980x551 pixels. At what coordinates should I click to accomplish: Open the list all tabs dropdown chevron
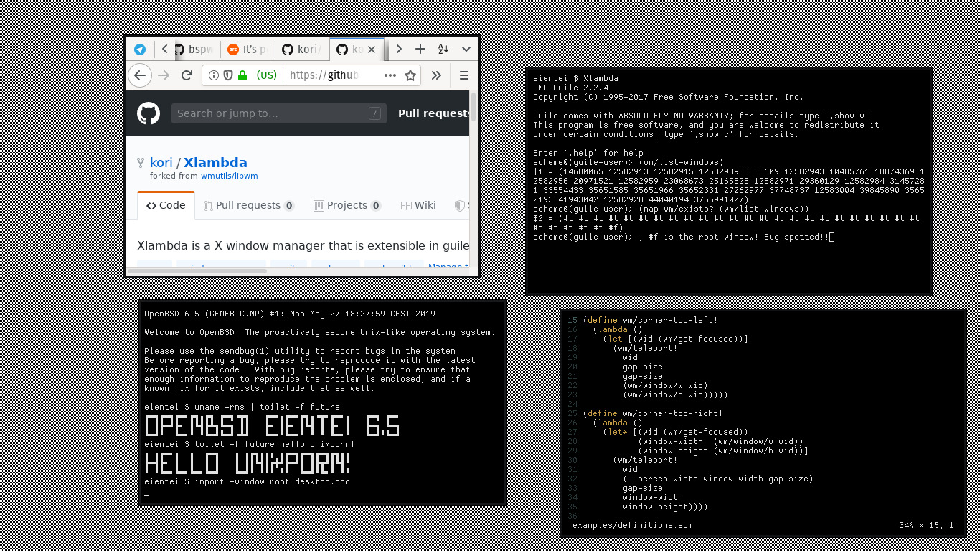(466, 50)
